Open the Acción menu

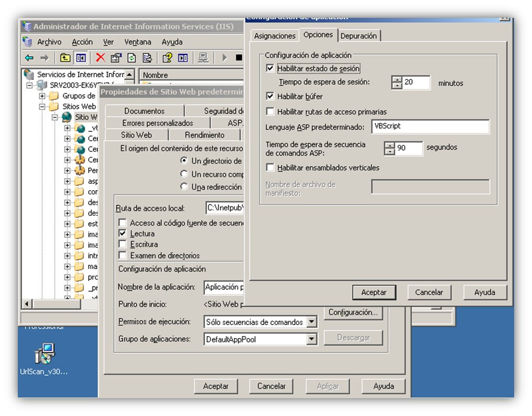coord(82,41)
